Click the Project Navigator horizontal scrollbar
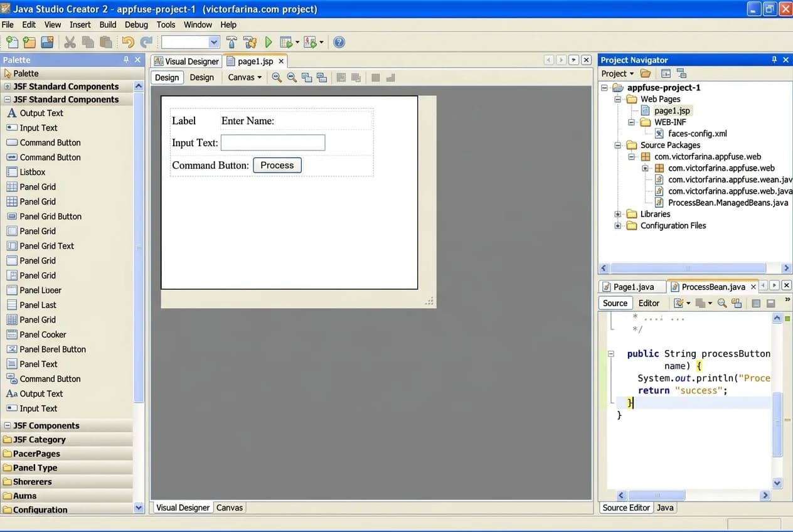Viewport: 793px width, 532px height. coord(695,268)
